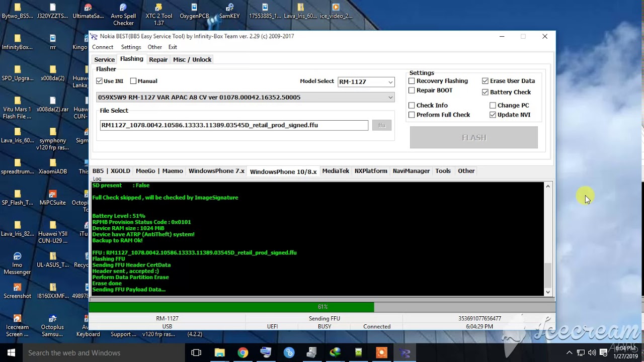Open UL-ASUS_T desktop folder
Viewport: 644px width, 362px height.
[x=52, y=260]
